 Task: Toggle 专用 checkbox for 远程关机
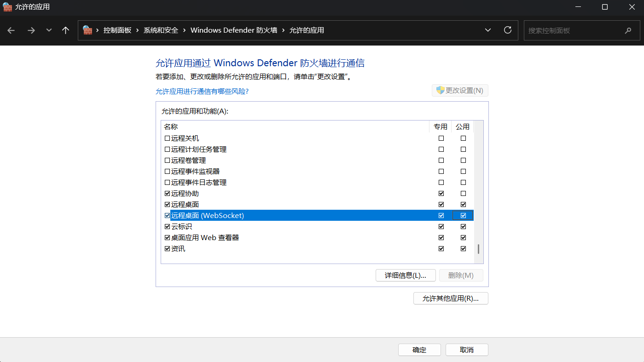(441, 138)
